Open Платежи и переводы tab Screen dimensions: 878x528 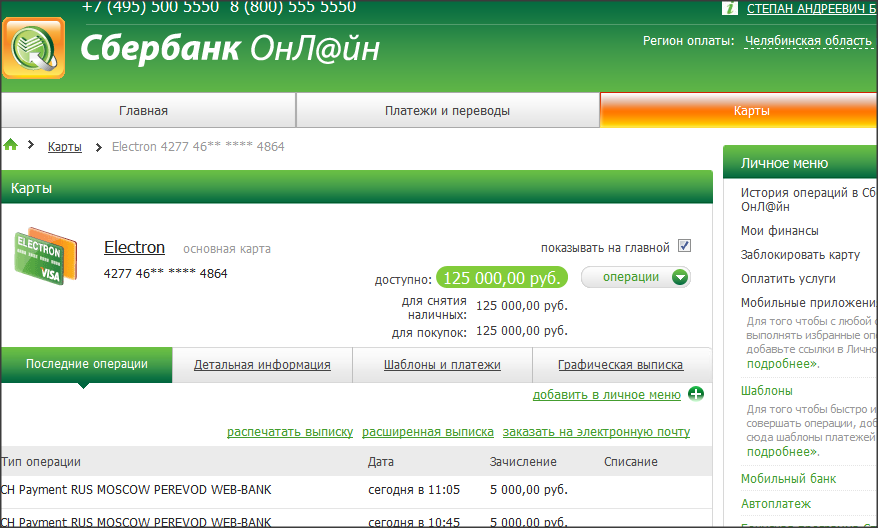[x=447, y=110]
